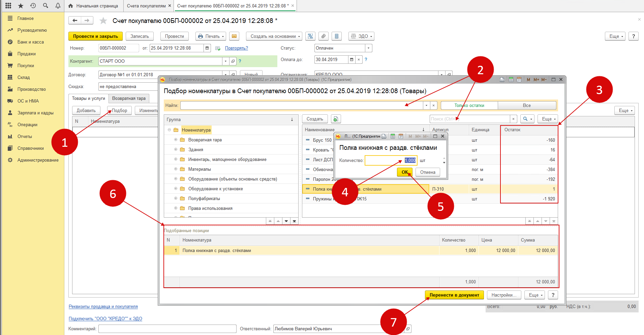Expand Полуфабрикаты group
Image resolution: width=644 pixels, height=335 pixels.
click(x=176, y=198)
